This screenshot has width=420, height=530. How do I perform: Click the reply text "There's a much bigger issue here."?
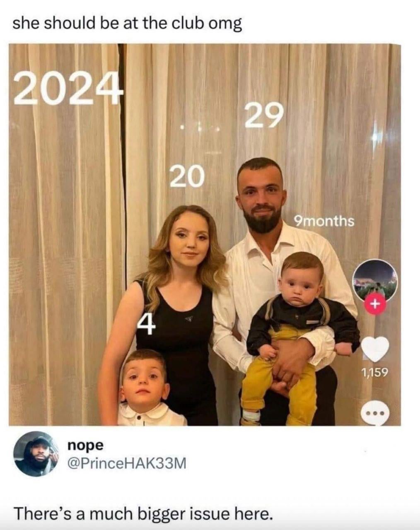click(x=144, y=513)
